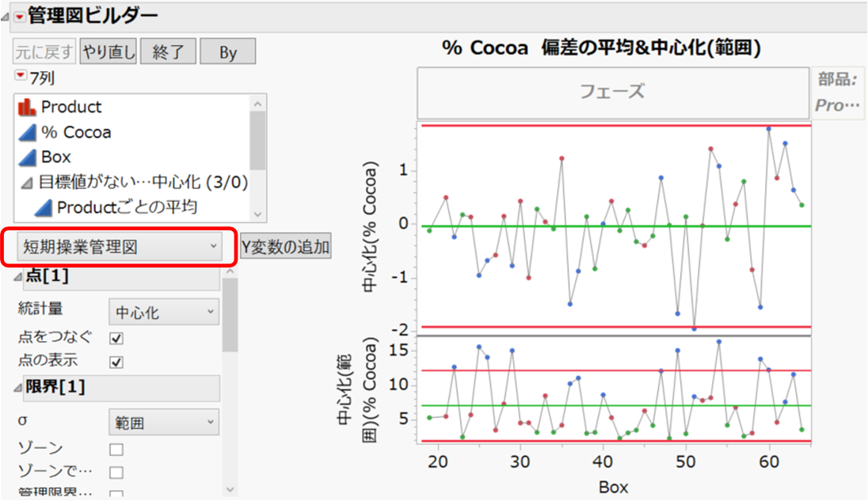This screenshot has width=868, height=501.
Task: Open the σ dropdown showing 範囲
Action: pos(162,423)
